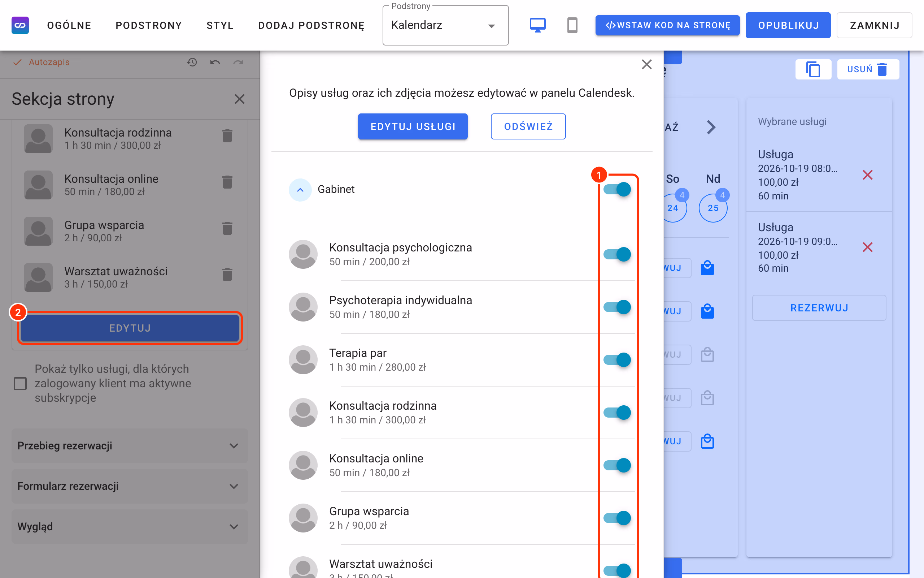This screenshot has height=578, width=924.
Task: Click Terapia par avatar thumbnail
Action: pos(303,360)
